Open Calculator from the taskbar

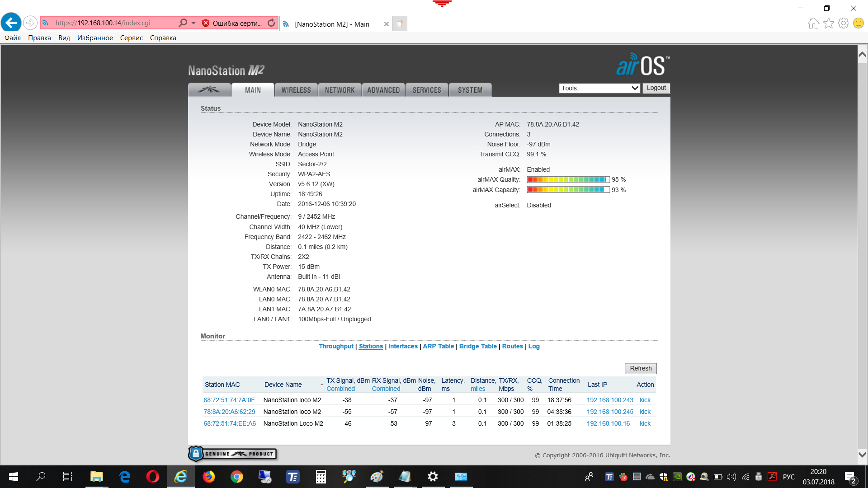pyautogui.click(x=321, y=477)
